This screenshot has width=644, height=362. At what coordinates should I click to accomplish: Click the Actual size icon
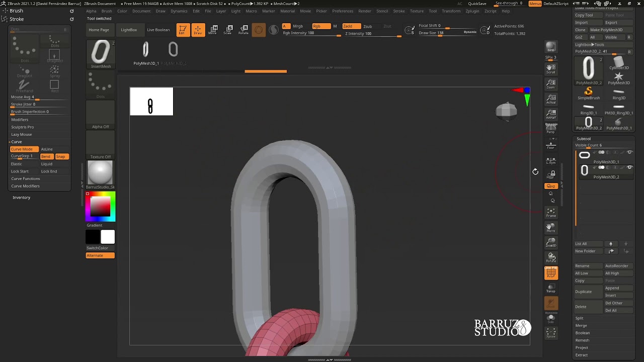point(550,99)
